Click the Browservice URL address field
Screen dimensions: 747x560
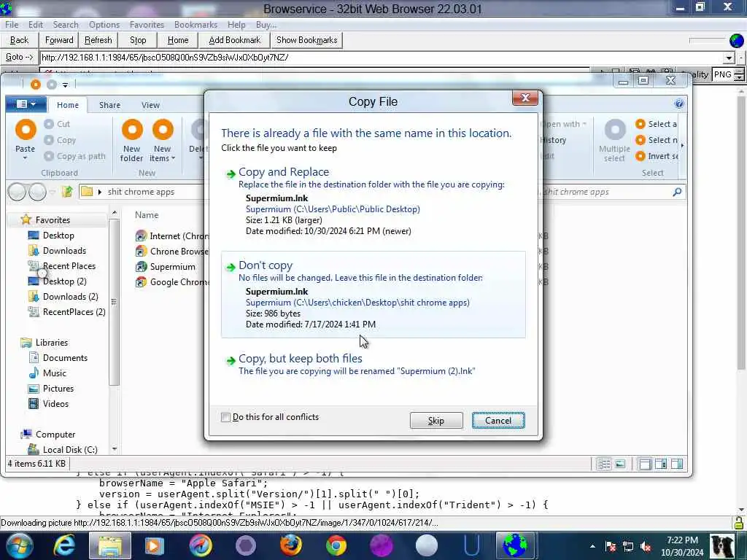coord(381,58)
